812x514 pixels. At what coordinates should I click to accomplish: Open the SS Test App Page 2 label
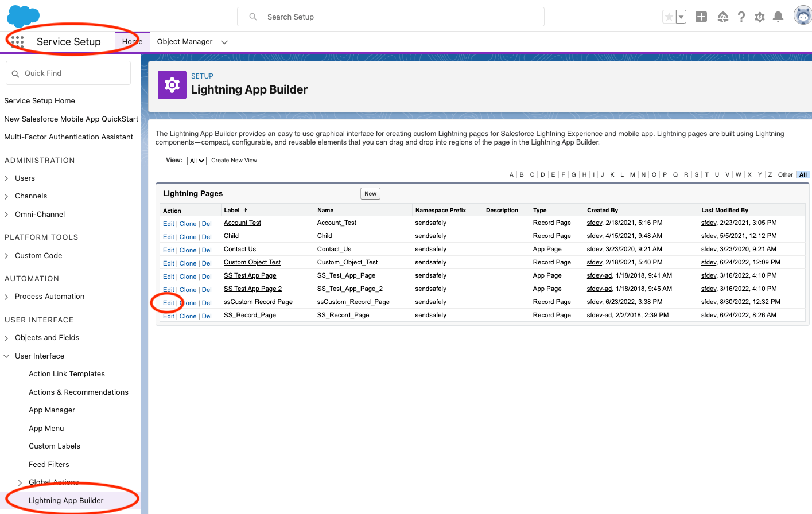pos(252,289)
